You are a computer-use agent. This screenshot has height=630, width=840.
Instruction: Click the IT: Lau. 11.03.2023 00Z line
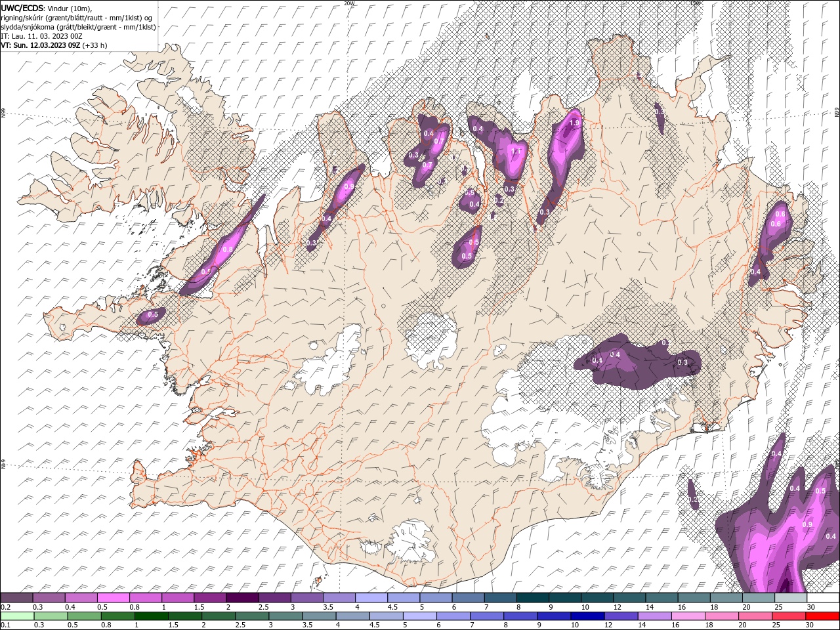point(41,36)
